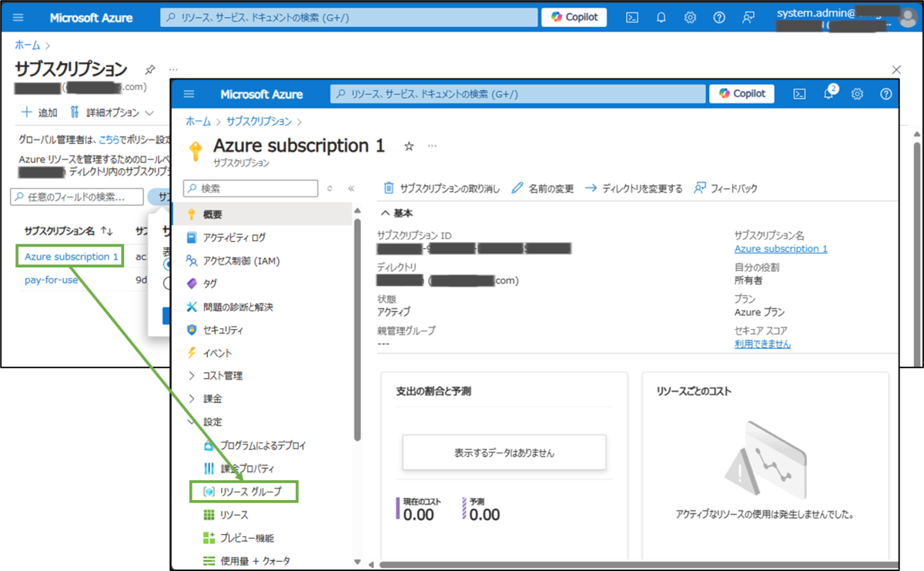Open help question mark in front window
Screen dimensions: 924x571
[885, 94]
